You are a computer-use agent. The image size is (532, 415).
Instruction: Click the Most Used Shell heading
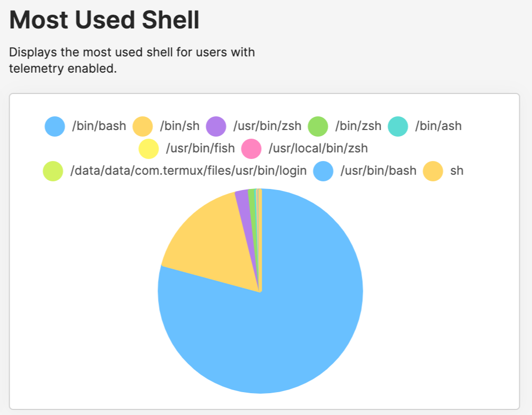[104, 20]
